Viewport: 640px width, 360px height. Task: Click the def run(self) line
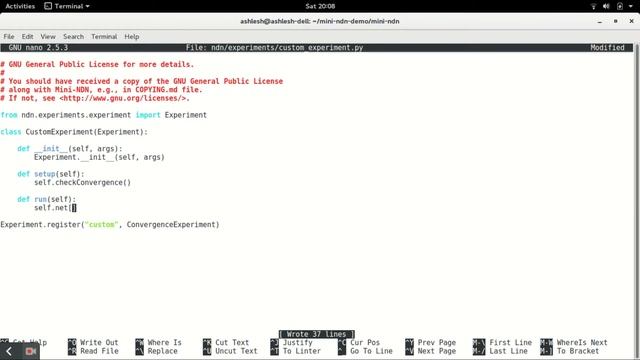47,199
